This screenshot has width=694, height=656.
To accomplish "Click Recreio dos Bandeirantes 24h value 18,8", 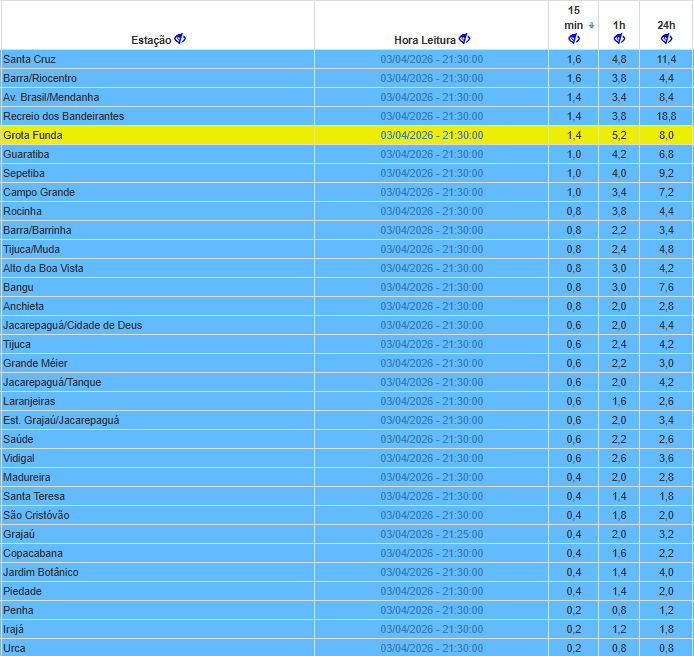I will tap(666, 116).
